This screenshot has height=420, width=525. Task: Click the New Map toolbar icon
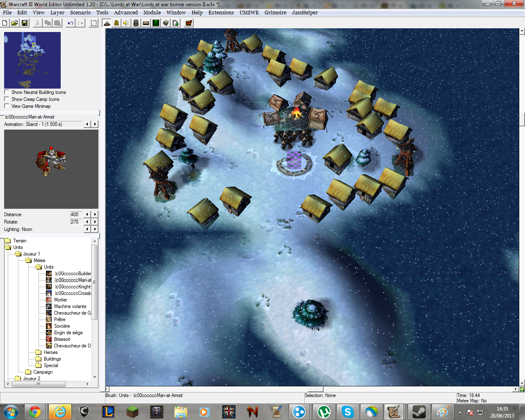[x=5, y=23]
